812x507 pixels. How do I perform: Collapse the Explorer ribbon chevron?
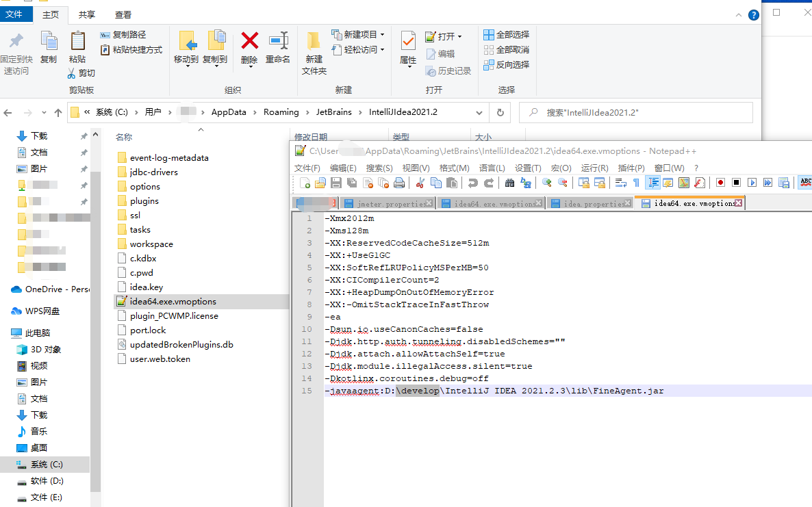click(x=739, y=15)
